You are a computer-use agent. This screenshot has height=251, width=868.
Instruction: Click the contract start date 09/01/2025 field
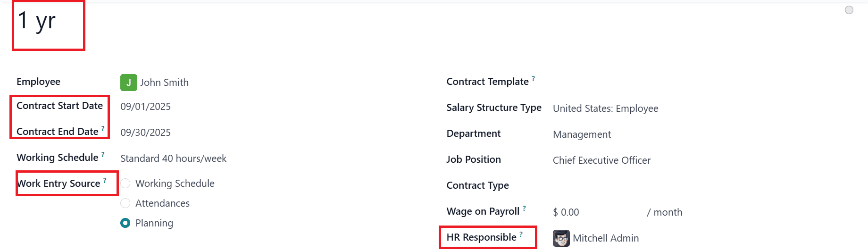pos(145,107)
